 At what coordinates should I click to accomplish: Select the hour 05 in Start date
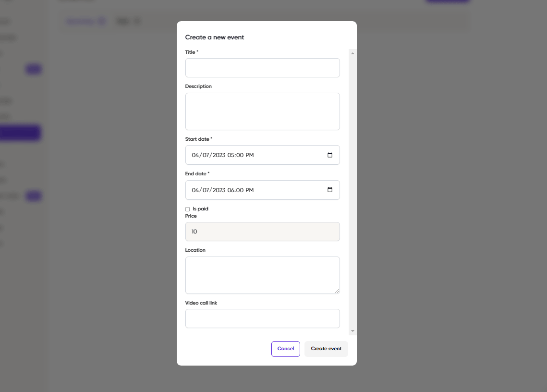[231, 155]
